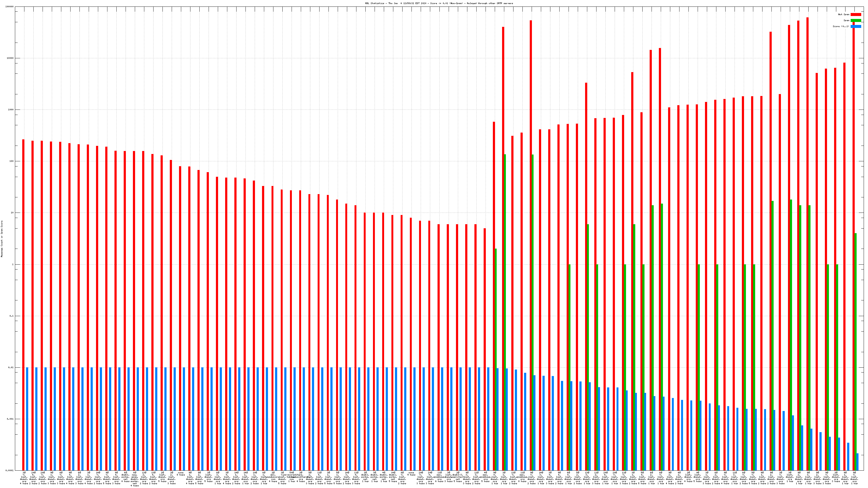The height and width of the screenshot is (488, 868).
Task: Click the 'new.spam.dnsbl.sorbs.net 4 hops' x-axis label
Action: (135, 479)
